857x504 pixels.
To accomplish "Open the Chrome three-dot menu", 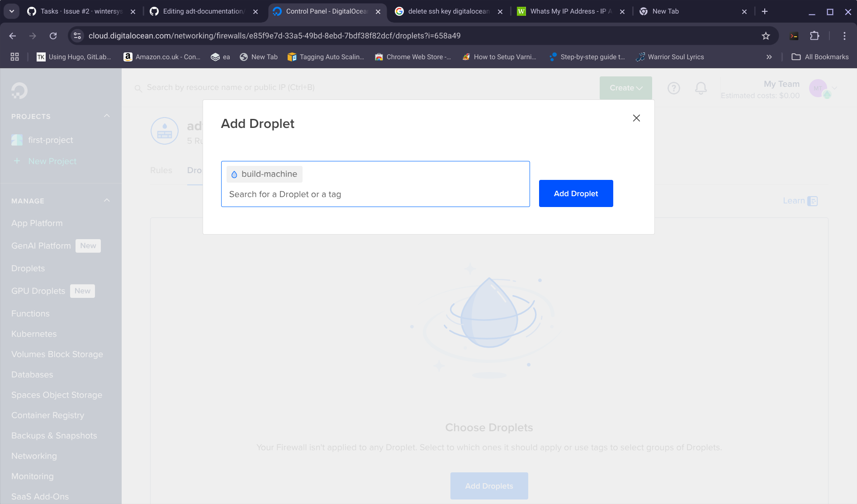I will coord(844,36).
